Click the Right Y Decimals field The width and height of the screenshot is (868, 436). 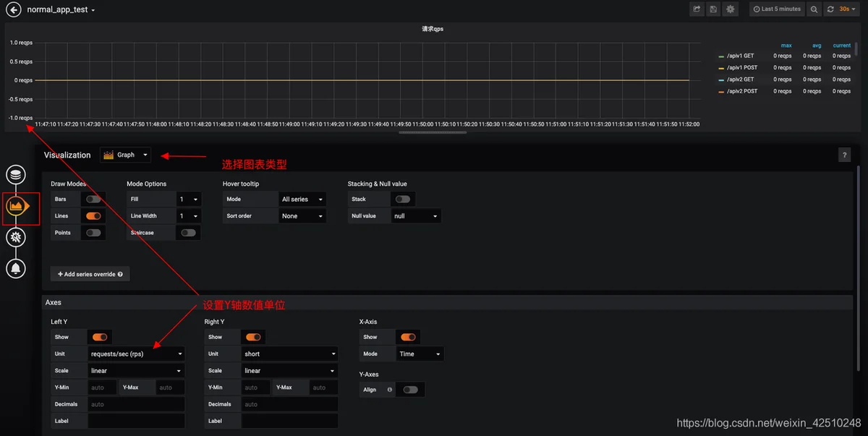pos(290,404)
